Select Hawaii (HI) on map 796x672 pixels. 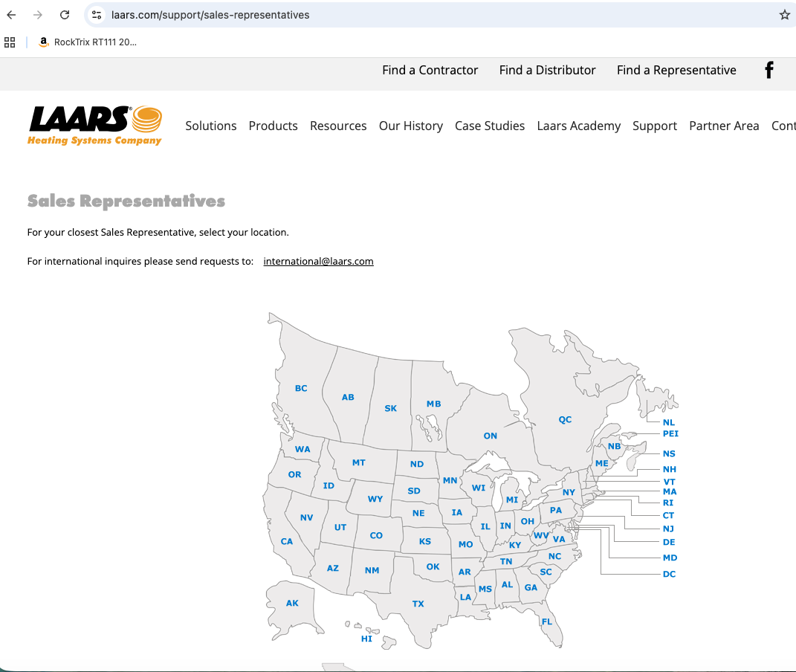[x=366, y=639]
